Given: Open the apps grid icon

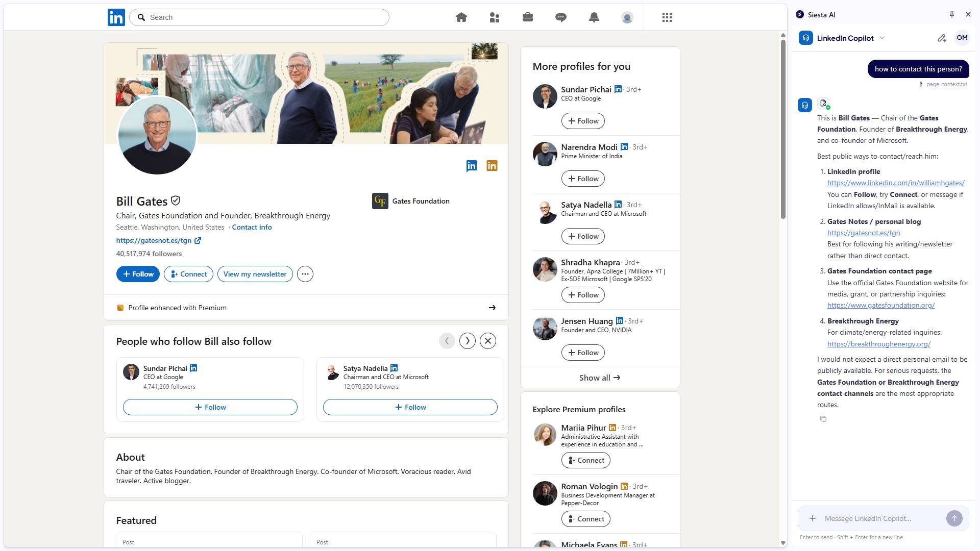Looking at the screenshot, I should (x=667, y=17).
